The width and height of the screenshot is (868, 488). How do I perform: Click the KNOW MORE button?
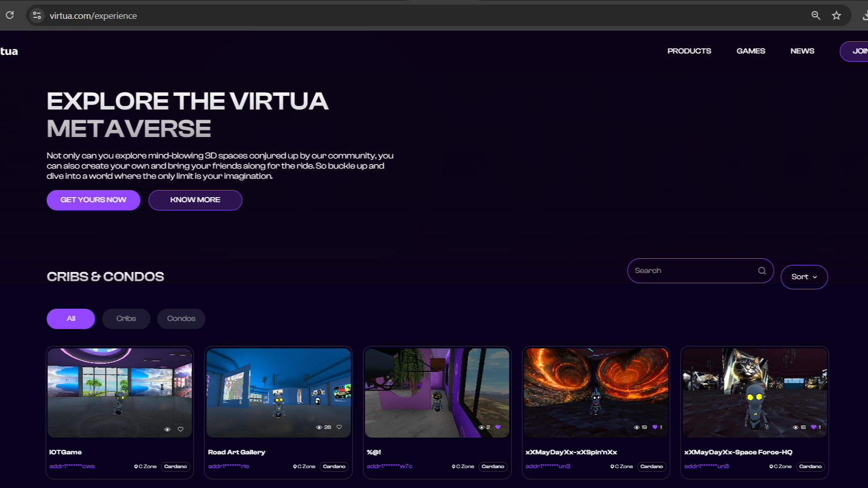click(195, 200)
